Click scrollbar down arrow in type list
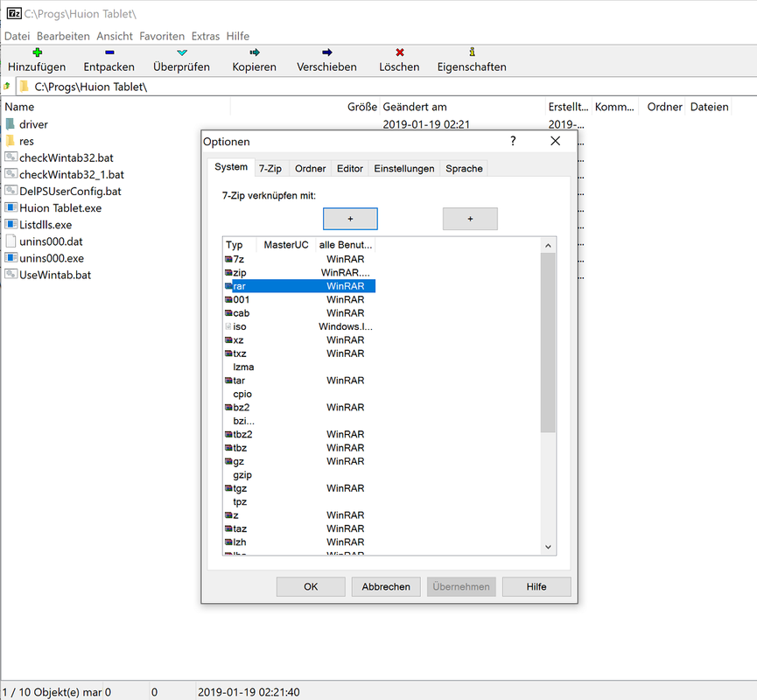 tap(548, 547)
